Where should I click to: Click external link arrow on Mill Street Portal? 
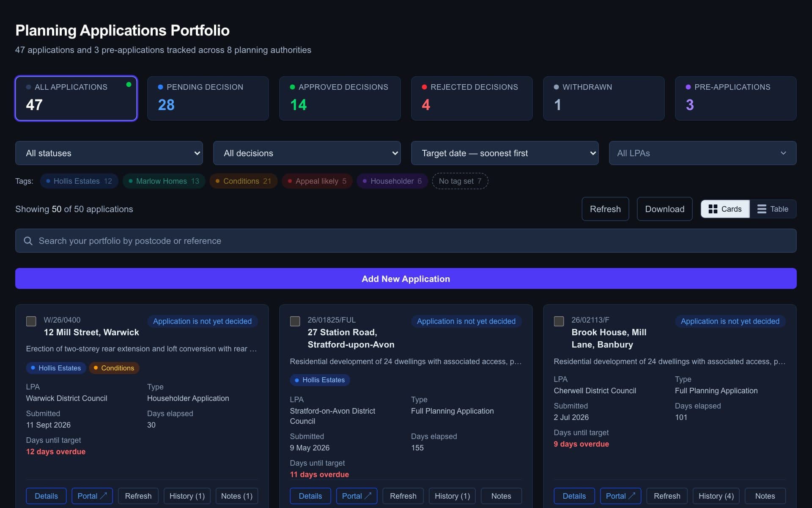(104, 495)
